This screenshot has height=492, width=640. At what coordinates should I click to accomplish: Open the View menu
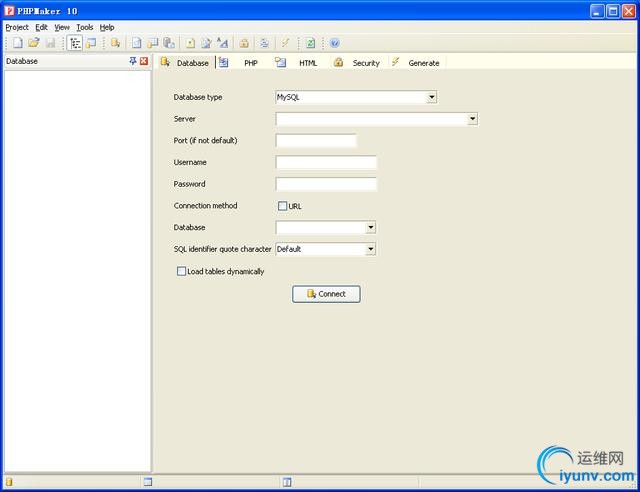point(62,27)
